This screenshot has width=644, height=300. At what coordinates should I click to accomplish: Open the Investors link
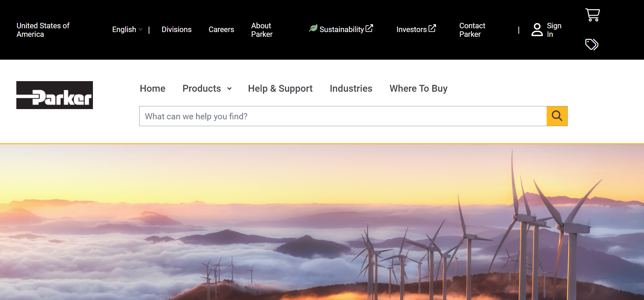[x=412, y=30]
